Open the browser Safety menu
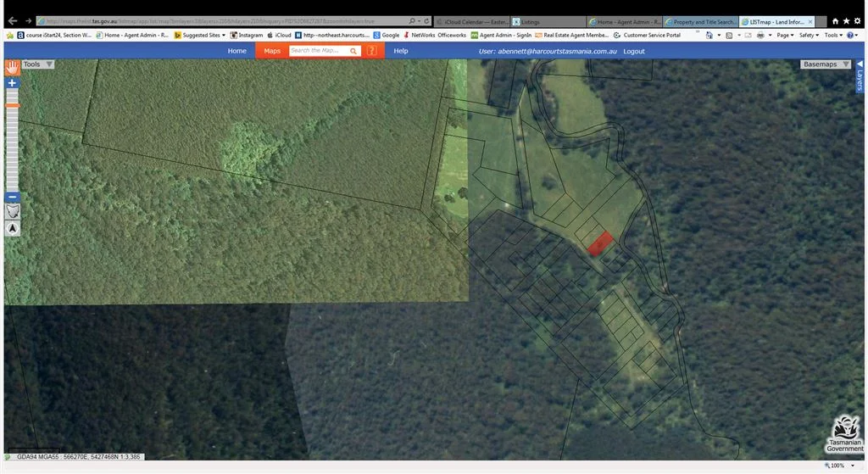Image resolution: width=868 pixels, height=474 pixels. pyautogui.click(x=809, y=36)
